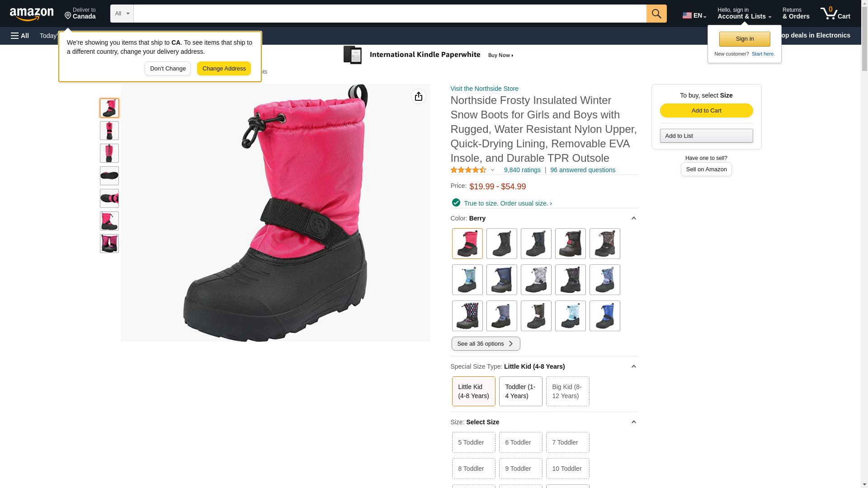Image resolution: width=868 pixels, height=488 pixels.
Task: Click the star rating icon
Action: pyautogui.click(x=468, y=170)
